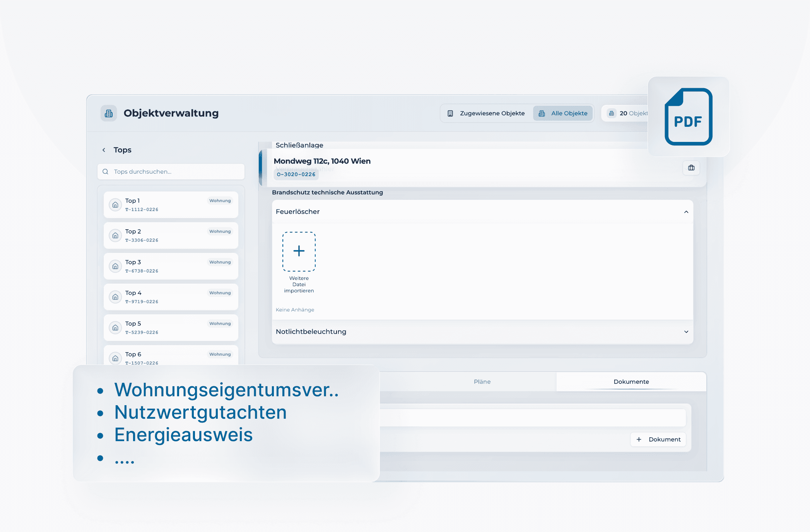Click the house icon of Top 5
This screenshot has height=532, width=810.
point(115,328)
